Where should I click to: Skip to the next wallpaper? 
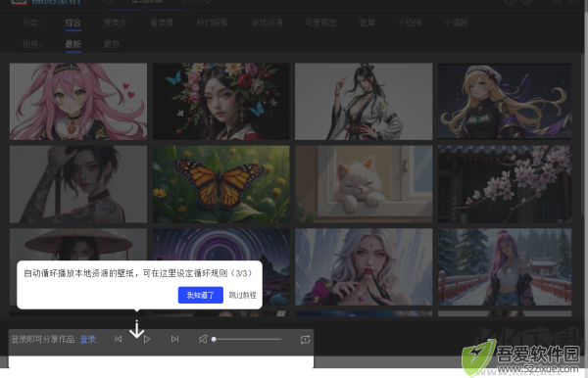pyautogui.click(x=174, y=339)
